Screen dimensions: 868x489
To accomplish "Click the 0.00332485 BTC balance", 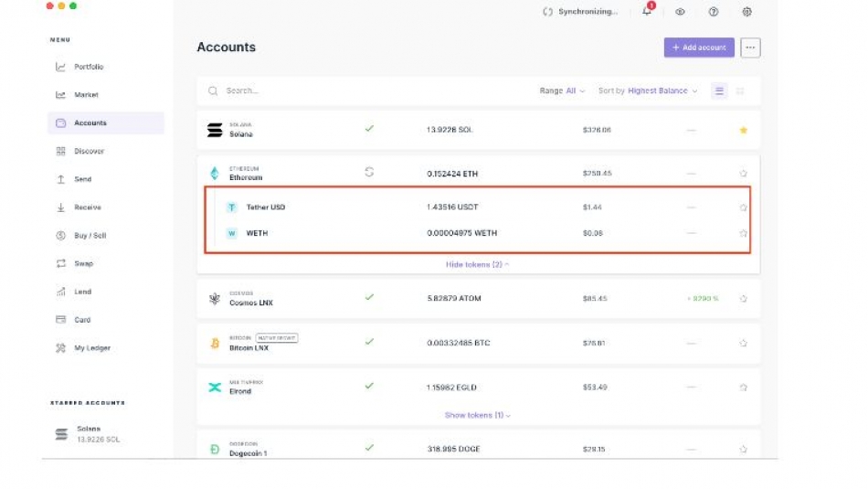I will point(459,343).
